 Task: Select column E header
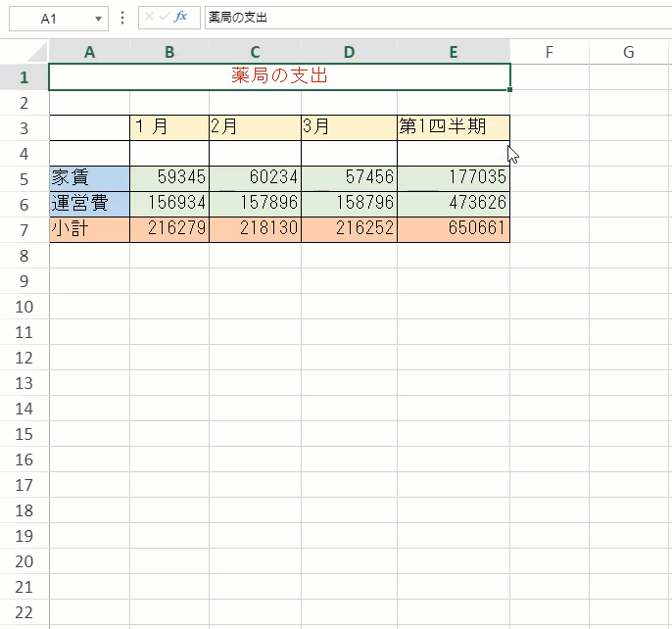tap(453, 53)
